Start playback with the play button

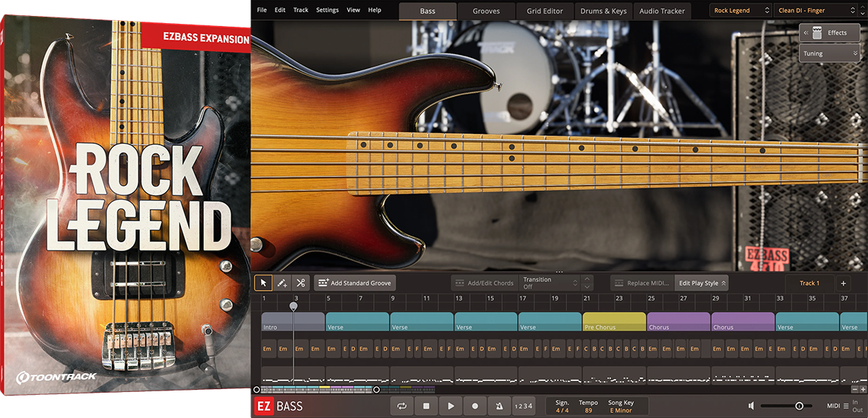pyautogui.click(x=451, y=406)
